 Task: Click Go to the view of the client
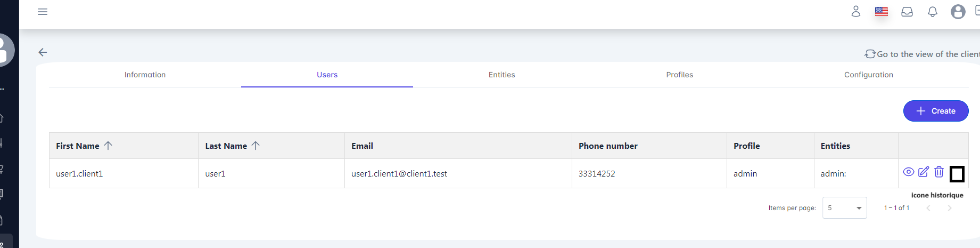[x=924, y=54]
